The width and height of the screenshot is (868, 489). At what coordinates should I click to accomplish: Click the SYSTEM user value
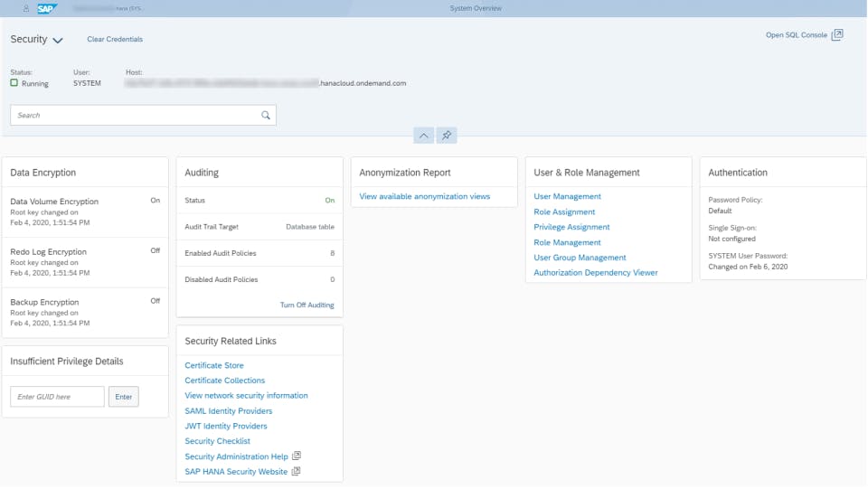[x=87, y=83]
